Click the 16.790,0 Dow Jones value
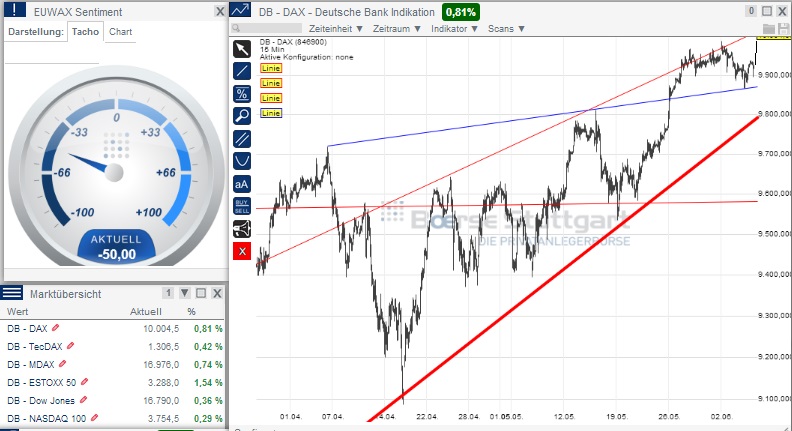Viewport: 792px width, 431px height. click(161, 400)
